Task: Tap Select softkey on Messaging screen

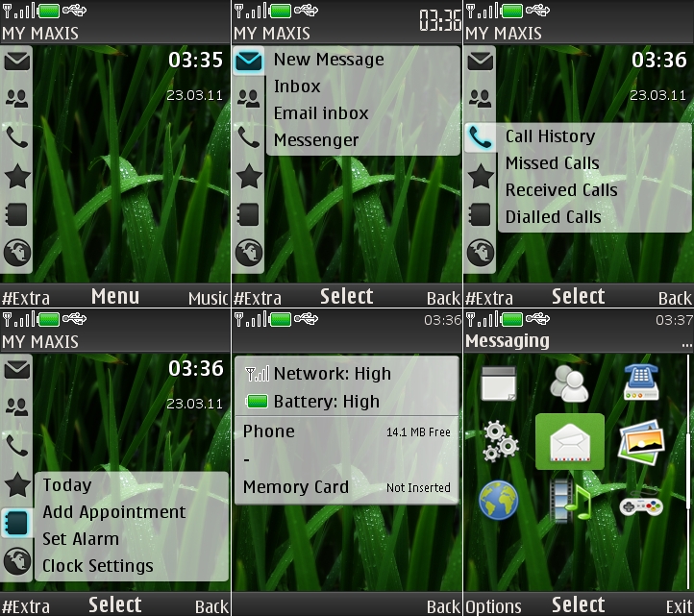Action: (578, 604)
